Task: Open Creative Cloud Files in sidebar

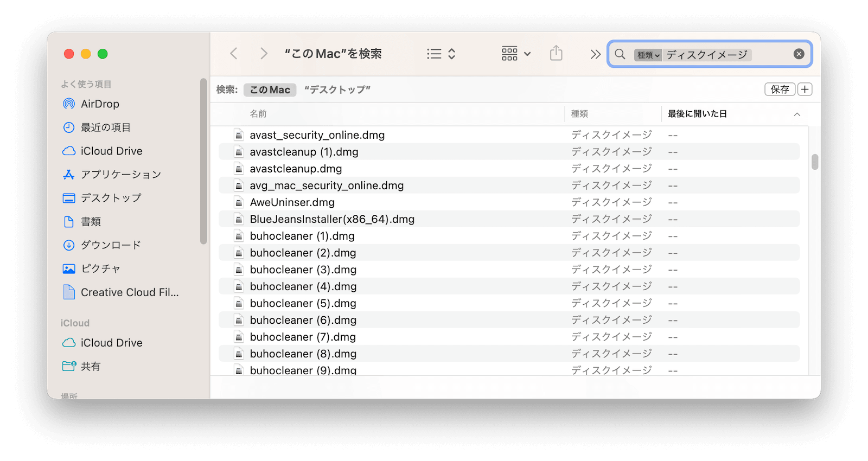Action: pyautogui.click(x=130, y=292)
